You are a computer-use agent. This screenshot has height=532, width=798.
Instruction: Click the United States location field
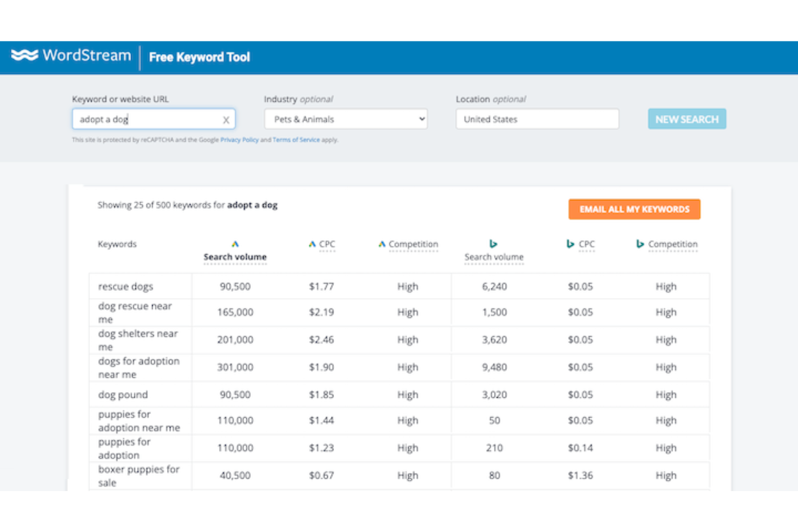pos(537,119)
